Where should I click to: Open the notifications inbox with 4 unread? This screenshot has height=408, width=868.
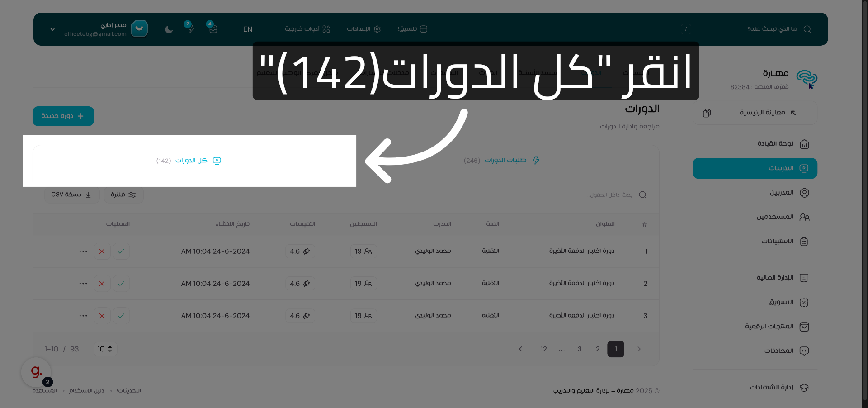click(212, 29)
